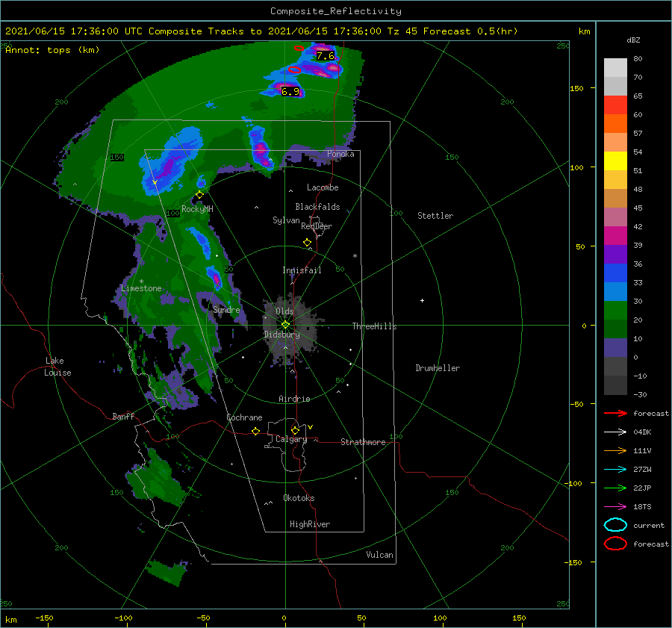Click the Stettler city label
Screen dimensions: 672x628
(x=435, y=216)
